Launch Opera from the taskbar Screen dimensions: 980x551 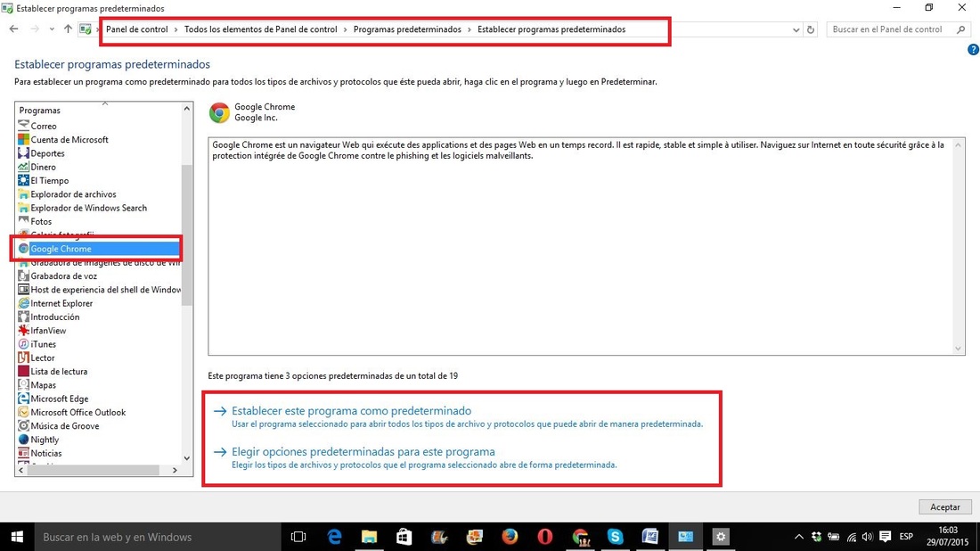[545, 537]
